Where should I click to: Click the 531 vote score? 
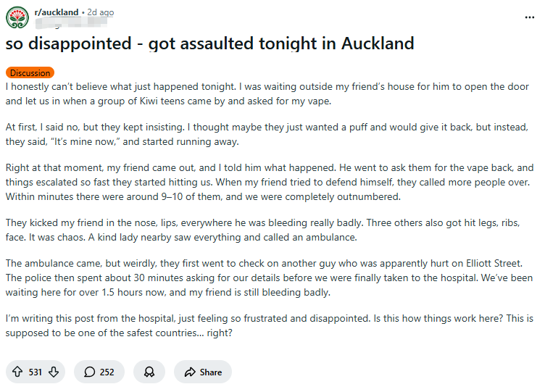point(35,372)
